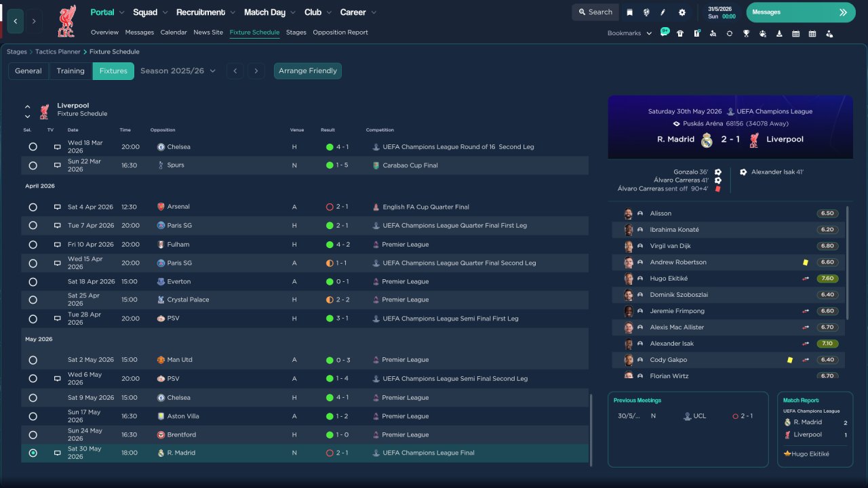Click the back navigation arrow at top left
The image size is (868, 488).
15,21
